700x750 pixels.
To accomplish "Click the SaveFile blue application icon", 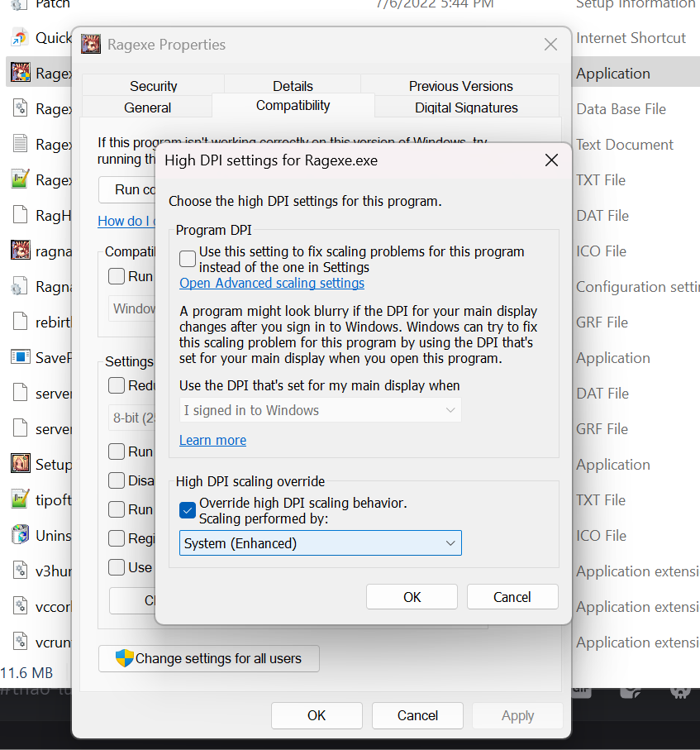I will 20,356.
